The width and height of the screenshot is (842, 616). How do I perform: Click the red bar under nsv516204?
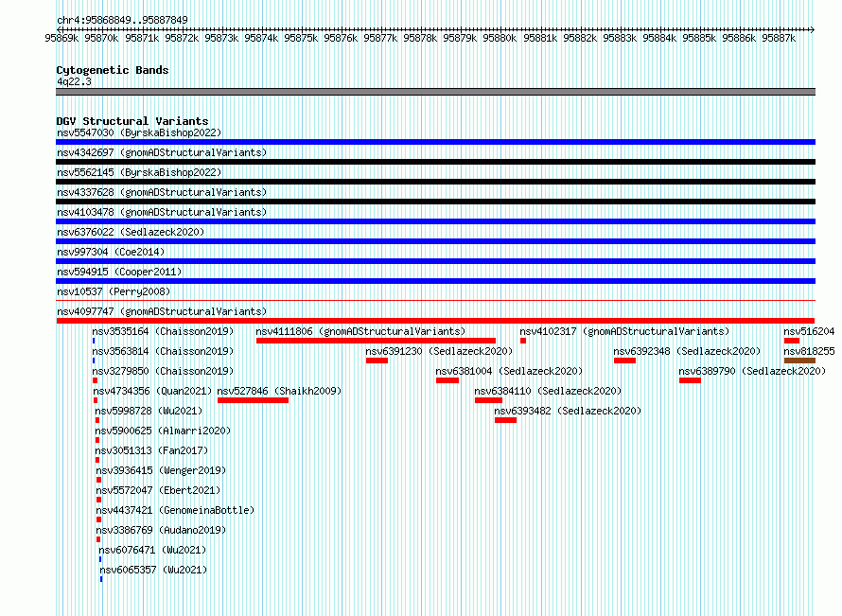[x=792, y=341]
